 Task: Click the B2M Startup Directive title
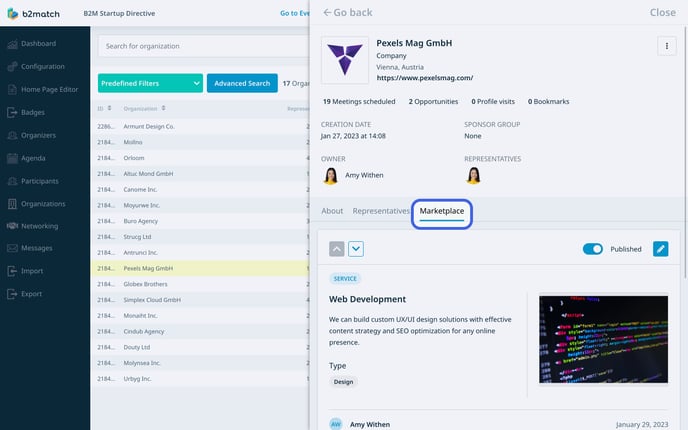point(119,13)
